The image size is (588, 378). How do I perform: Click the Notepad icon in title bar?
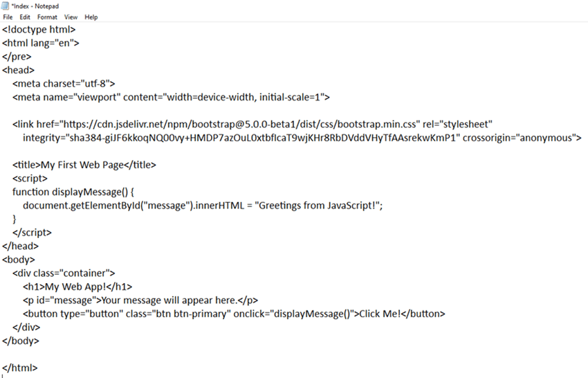[6, 6]
